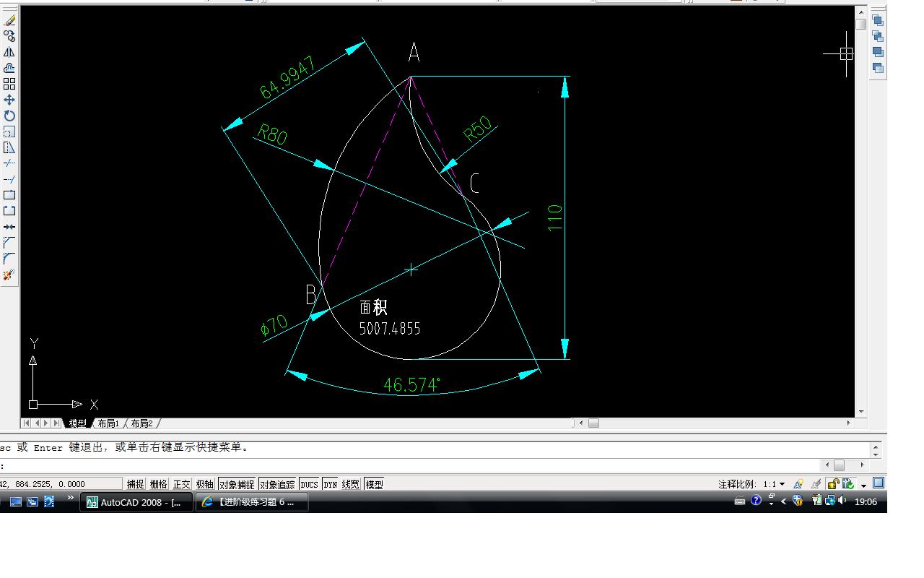The image size is (924, 578).
Task: Jump to first layout tab arrow
Action: (x=26, y=423)
